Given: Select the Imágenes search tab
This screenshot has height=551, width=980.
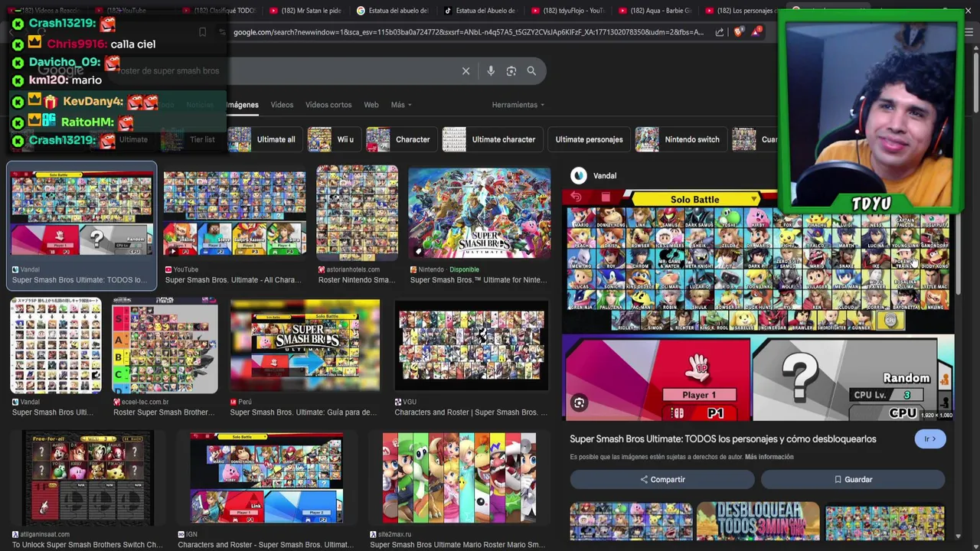Looking at the screenshot, I should coord(242,105).
